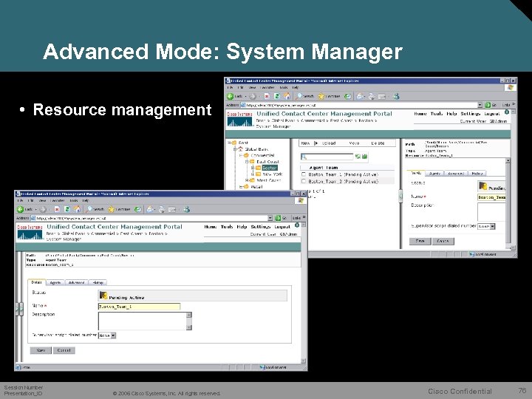Click Name field Boston_Team_1 in front window
Screen dimensions: 532x399
tap(139, 307)
